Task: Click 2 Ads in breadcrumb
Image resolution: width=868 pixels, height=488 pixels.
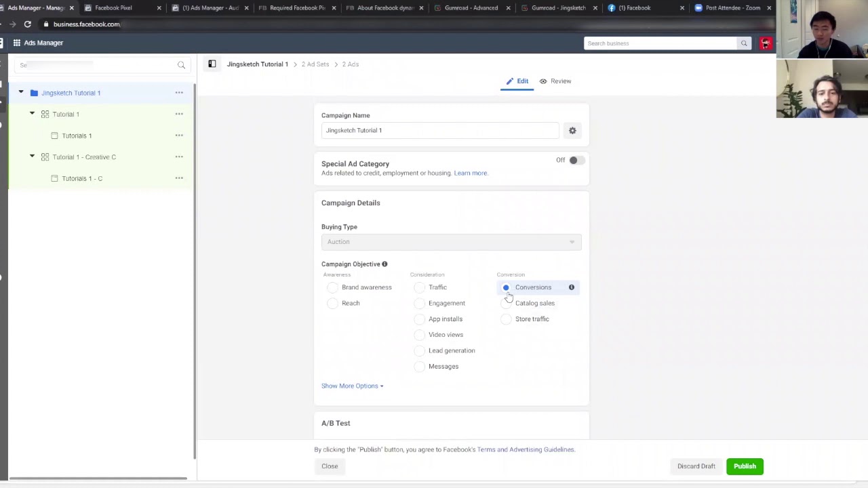Action: (x=351, y=64)
